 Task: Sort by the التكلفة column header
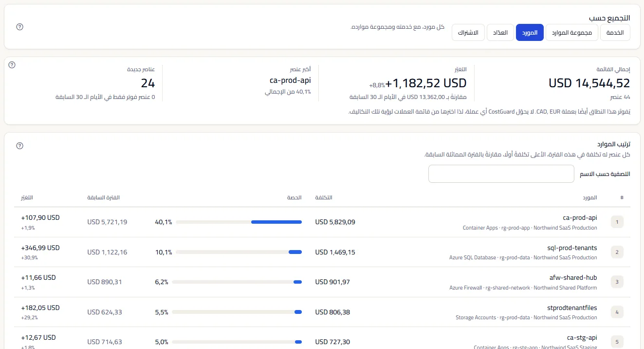click(x=324, y=197)
